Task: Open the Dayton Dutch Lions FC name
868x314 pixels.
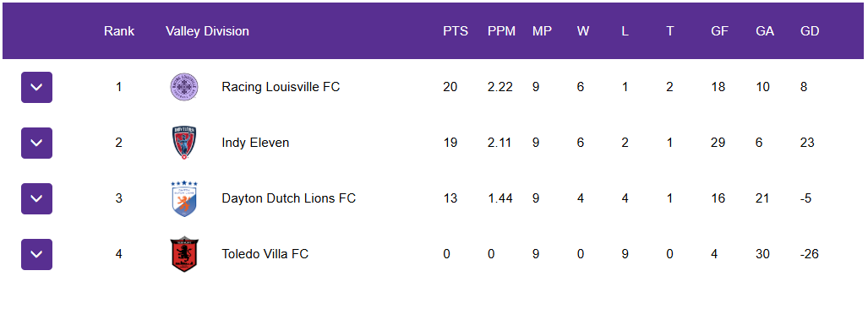Action: pyautogui.click(x=288, y=198)
